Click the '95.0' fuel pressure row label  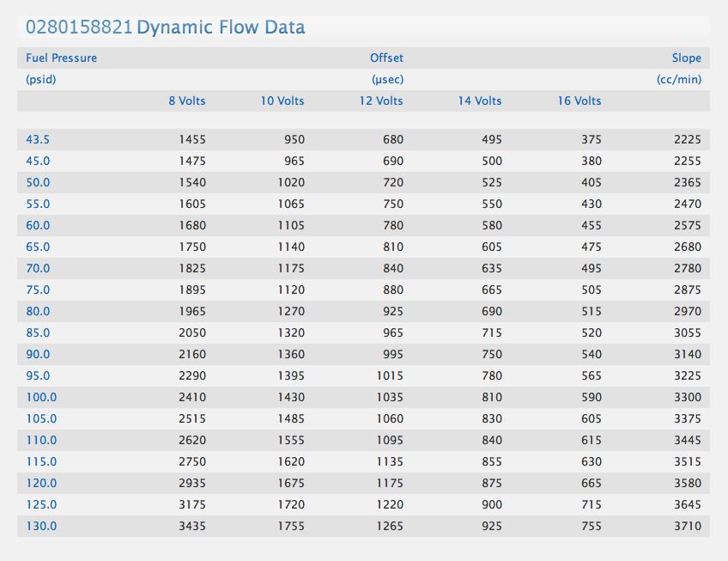click(38, 375)
